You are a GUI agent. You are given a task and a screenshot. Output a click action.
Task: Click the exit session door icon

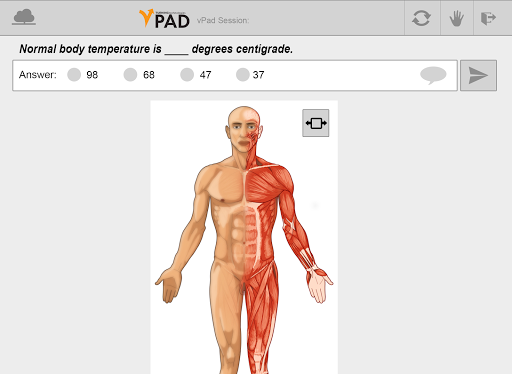tap(489, 18)
